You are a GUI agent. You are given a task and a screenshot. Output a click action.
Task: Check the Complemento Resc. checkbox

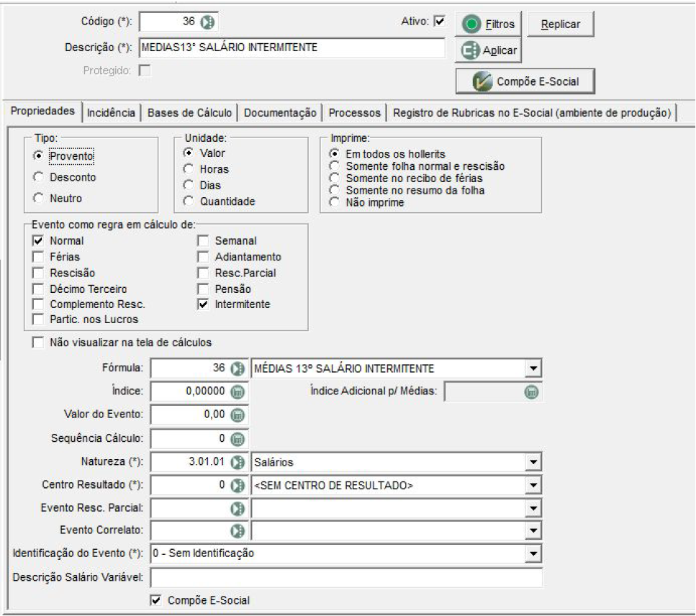click(38, 304)
